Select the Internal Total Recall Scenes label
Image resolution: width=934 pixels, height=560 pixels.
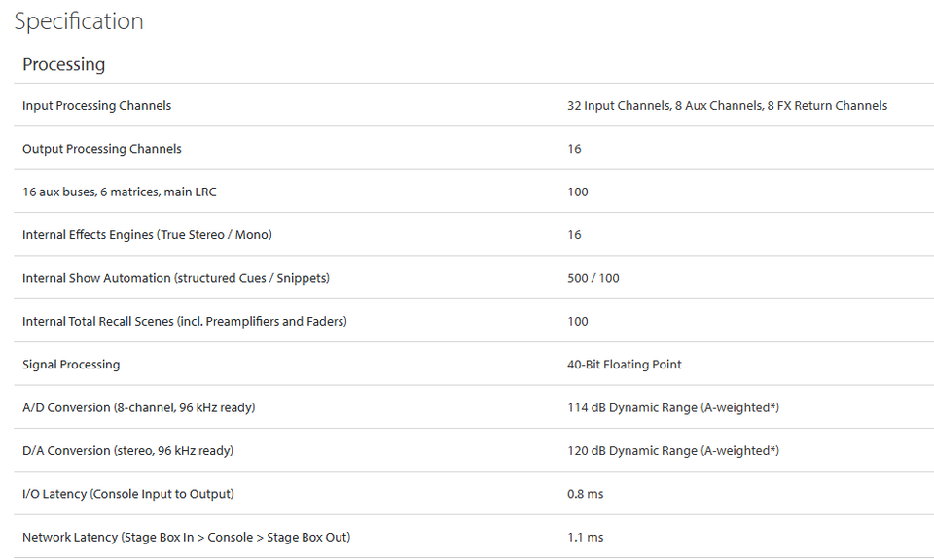(185, 322)
